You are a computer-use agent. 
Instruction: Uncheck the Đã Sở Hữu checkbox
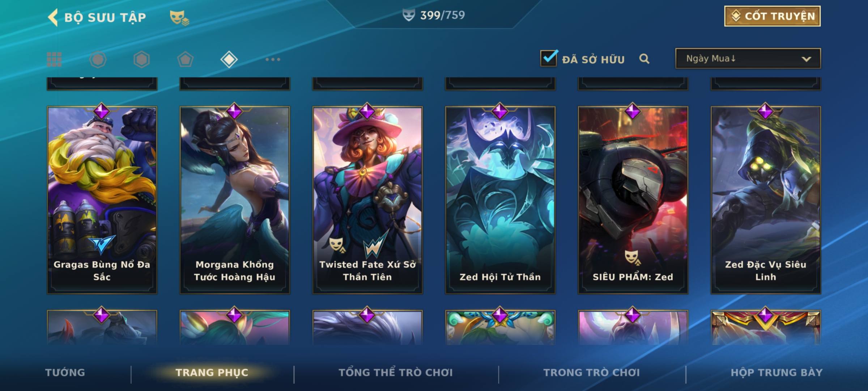point(549,58)
